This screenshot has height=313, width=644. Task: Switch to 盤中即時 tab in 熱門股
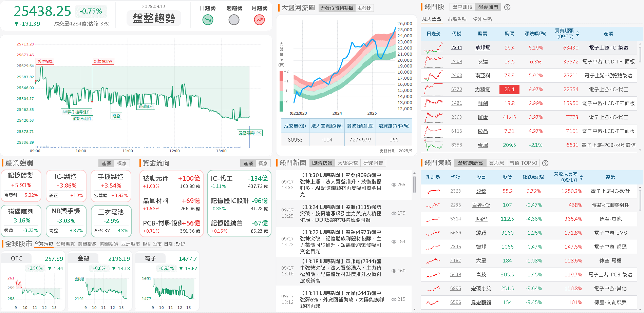point(462,7)
